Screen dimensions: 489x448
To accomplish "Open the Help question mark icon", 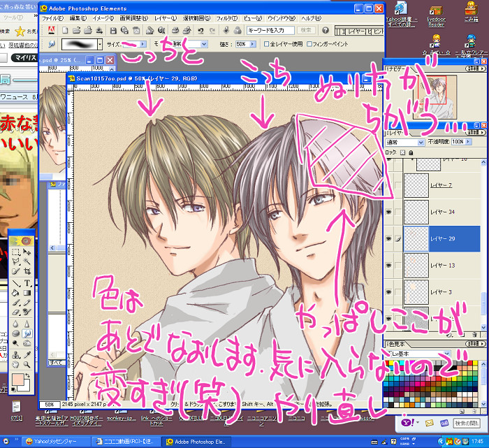I will (x=326, y=30).
